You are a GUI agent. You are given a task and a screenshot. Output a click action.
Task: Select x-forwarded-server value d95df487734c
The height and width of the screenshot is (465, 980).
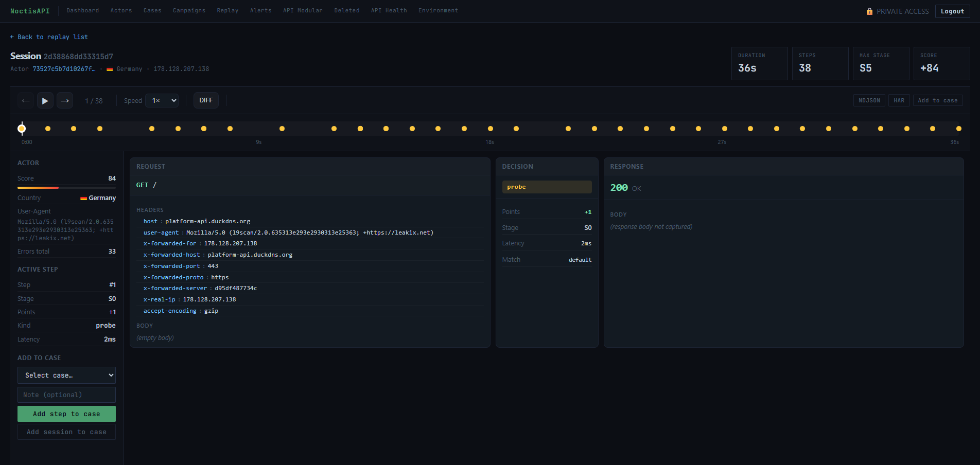236,289
